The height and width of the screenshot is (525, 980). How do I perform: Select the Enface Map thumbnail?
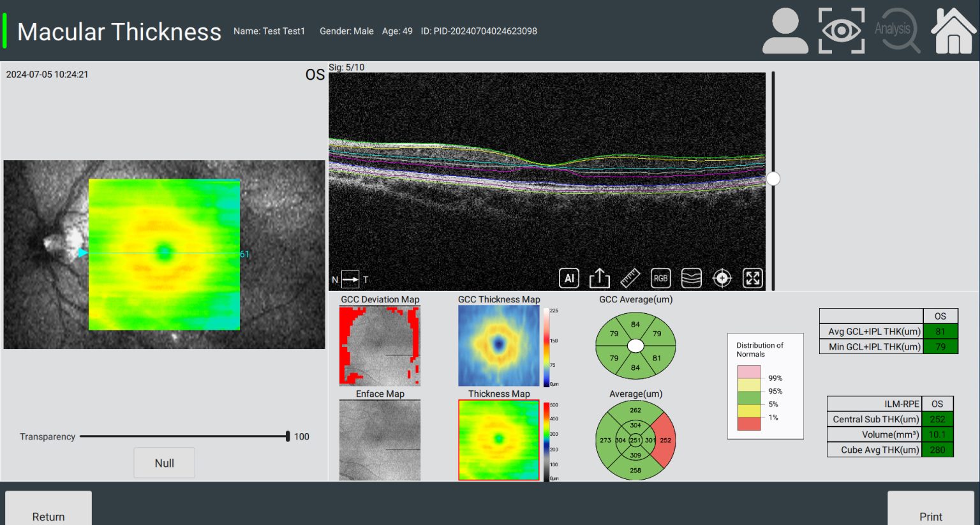[379, 440]
